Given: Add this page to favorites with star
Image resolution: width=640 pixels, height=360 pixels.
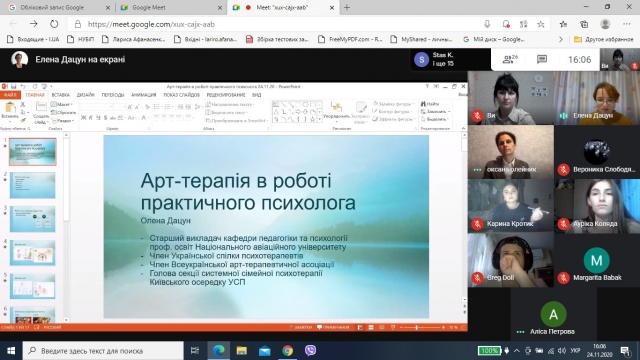Looking at the screenshot, I should click(x=541, y=24).
